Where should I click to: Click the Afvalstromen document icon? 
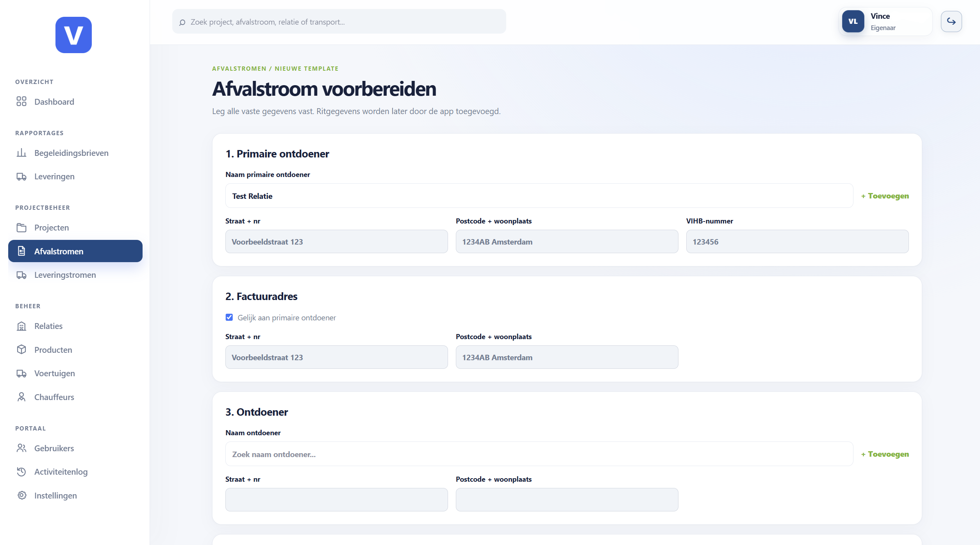pyautogui.click(x=21, y=251)
